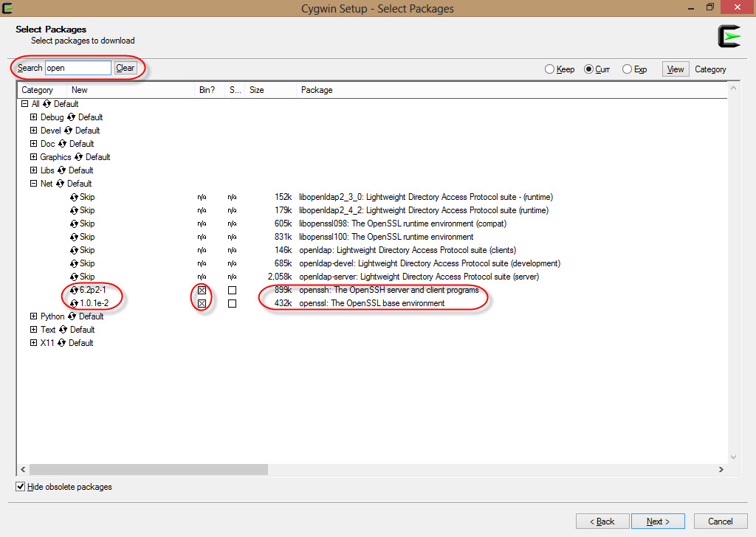Click the cycle icon beside All Default
The width and height of the screenshot is (756, 537).
click(47, 104)
